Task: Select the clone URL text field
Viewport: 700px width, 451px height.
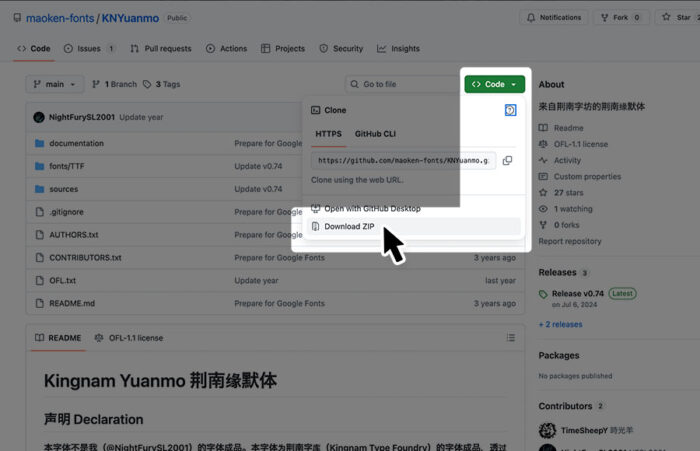Action: pos(403,160)
